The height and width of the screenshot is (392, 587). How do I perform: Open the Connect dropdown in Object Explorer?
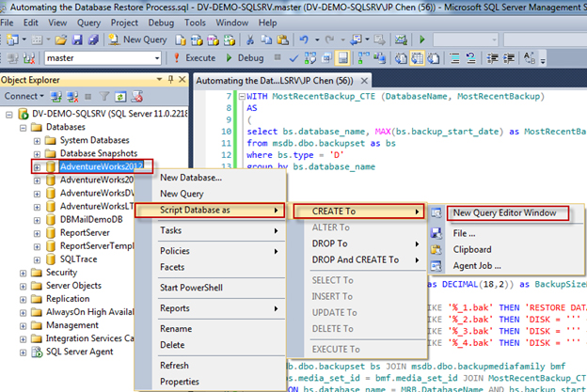[x=24, y=97]
